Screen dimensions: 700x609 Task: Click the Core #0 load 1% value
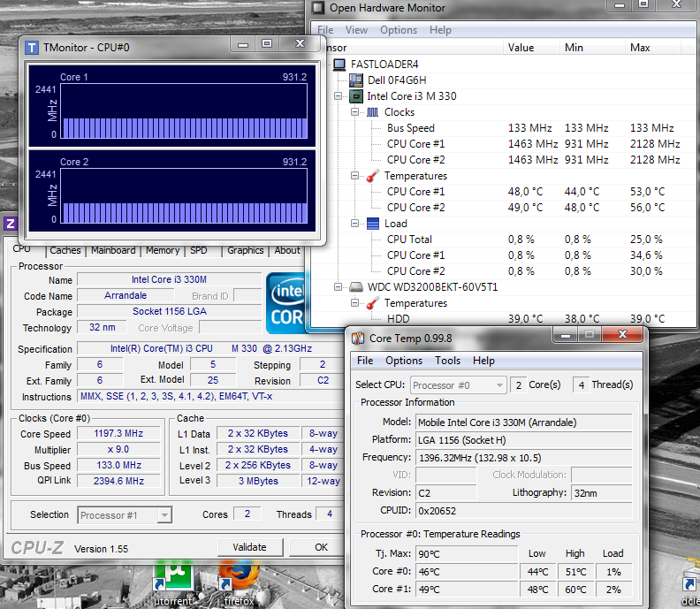click(x=614, y=572)
